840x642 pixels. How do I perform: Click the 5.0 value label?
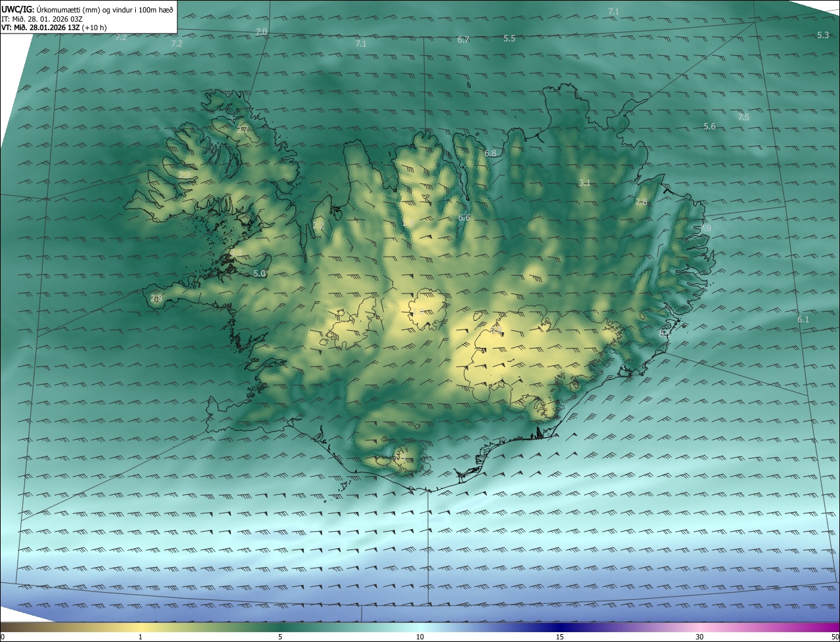259,274
